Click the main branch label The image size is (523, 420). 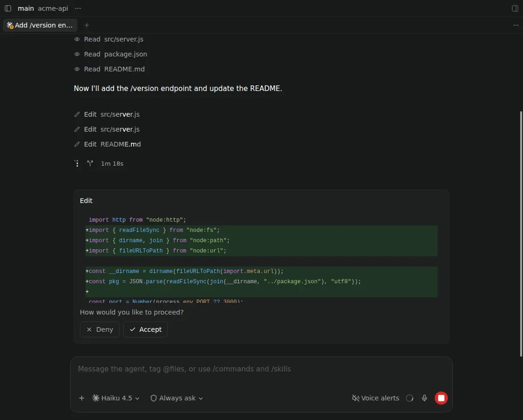[26, 8]
